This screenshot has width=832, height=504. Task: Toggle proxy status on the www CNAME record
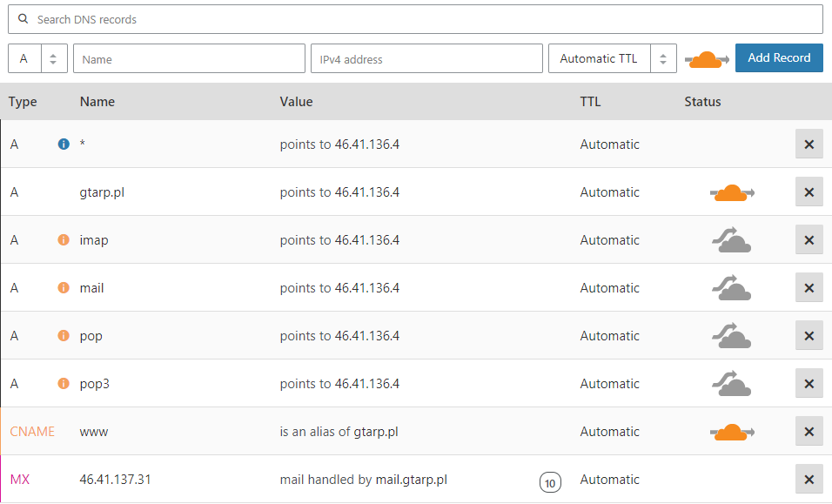click(x=732, y=432)
